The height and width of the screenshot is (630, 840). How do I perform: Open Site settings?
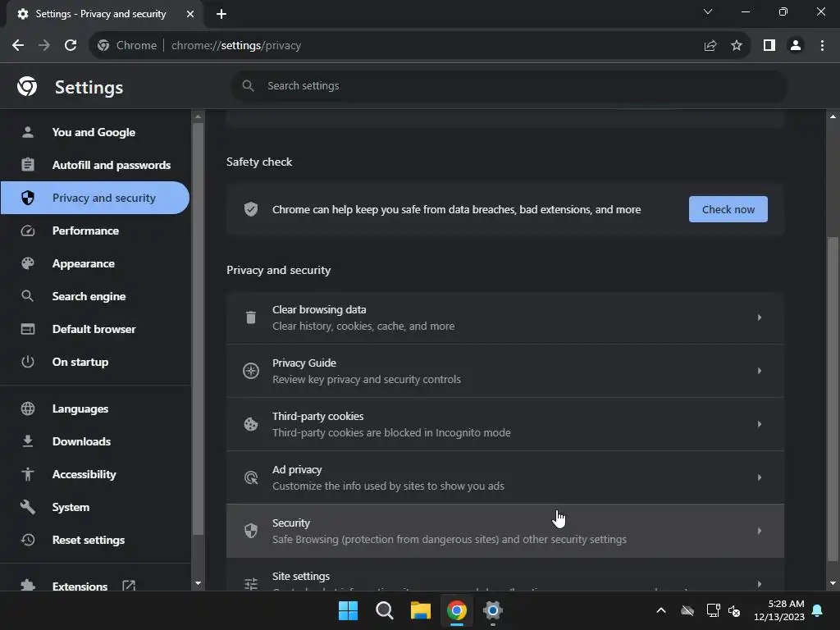(505, 575)
